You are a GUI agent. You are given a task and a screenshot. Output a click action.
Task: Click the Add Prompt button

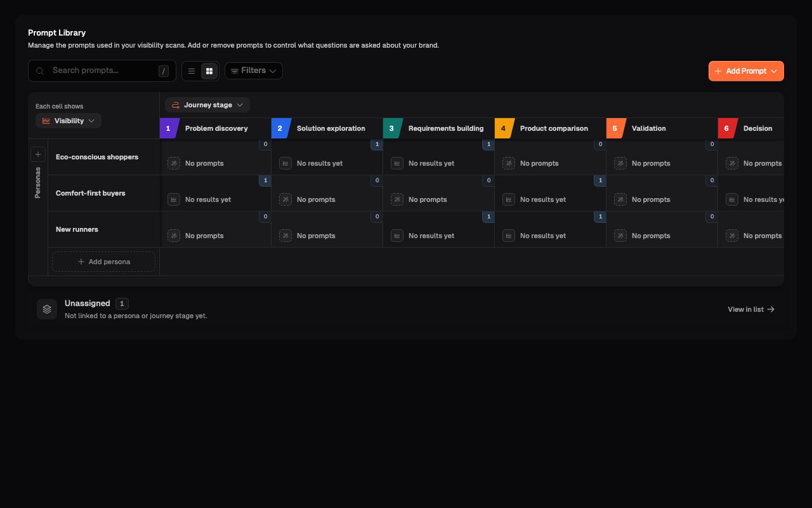tap(746, 71)
